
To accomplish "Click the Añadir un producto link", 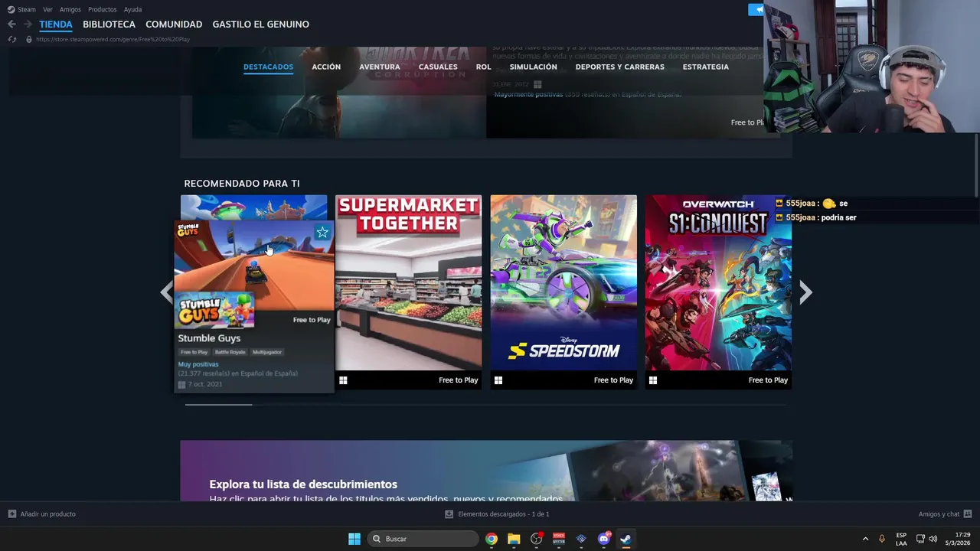I will 48,514.
